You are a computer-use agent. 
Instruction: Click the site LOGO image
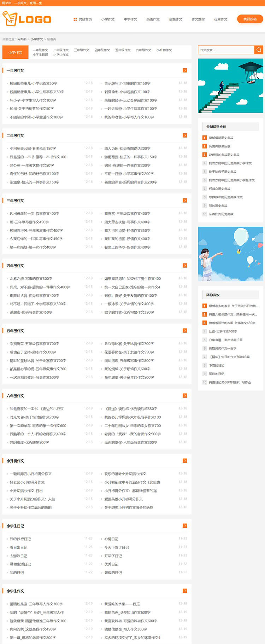click(27, 19)
